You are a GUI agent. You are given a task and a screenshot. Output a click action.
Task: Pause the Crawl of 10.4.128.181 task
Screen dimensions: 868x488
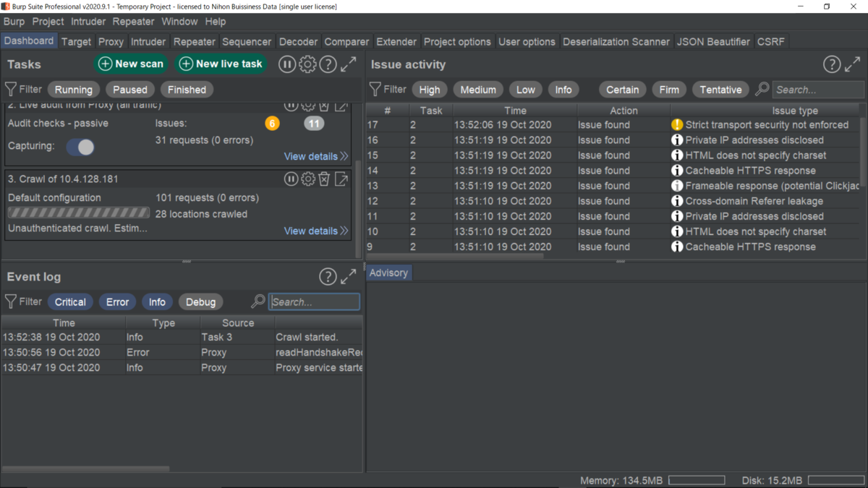click(x=291, y=179)
